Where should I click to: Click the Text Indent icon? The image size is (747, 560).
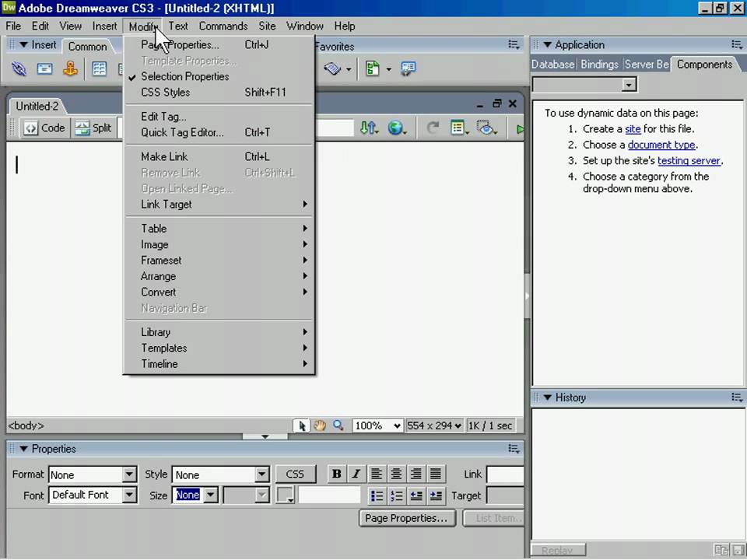click(436, 495)
